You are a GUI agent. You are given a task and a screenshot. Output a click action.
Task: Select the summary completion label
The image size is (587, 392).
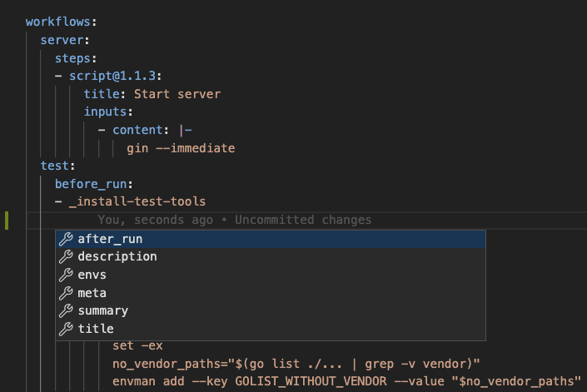102,311
